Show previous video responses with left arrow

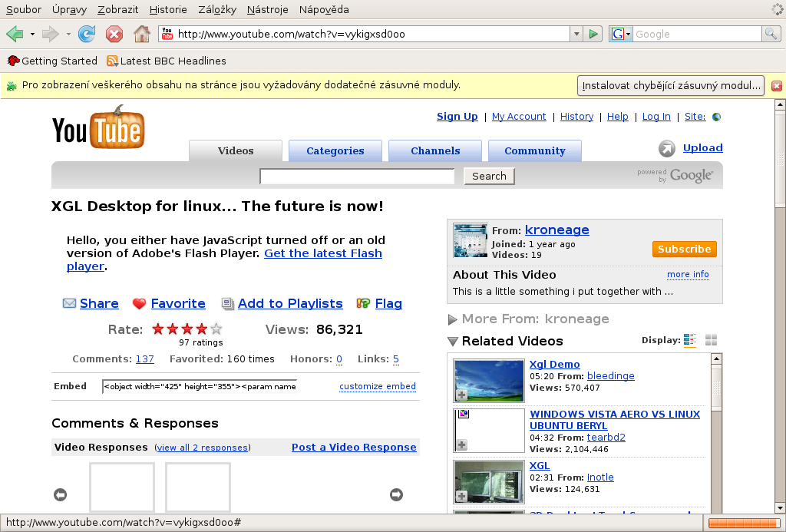[60, 495]
